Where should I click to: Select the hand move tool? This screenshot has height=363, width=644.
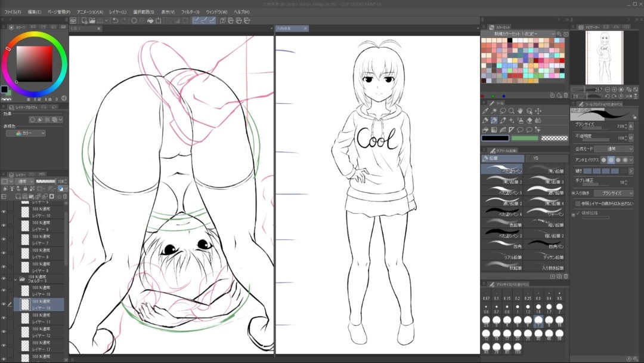point(521,111)
